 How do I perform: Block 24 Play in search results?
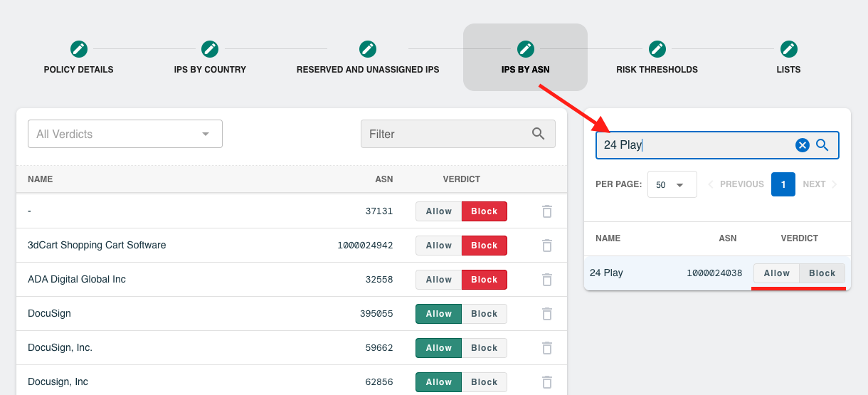pyautogui.click(x=822, y=273)
